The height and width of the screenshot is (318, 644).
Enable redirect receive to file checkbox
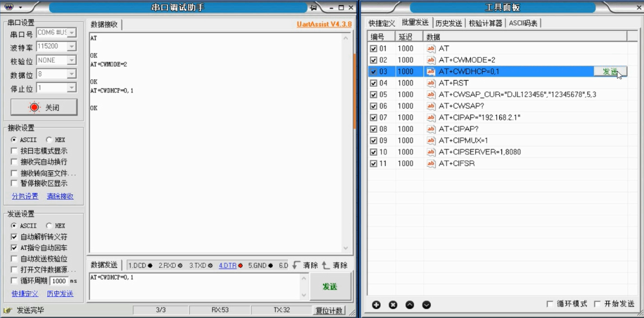(14, 173)
